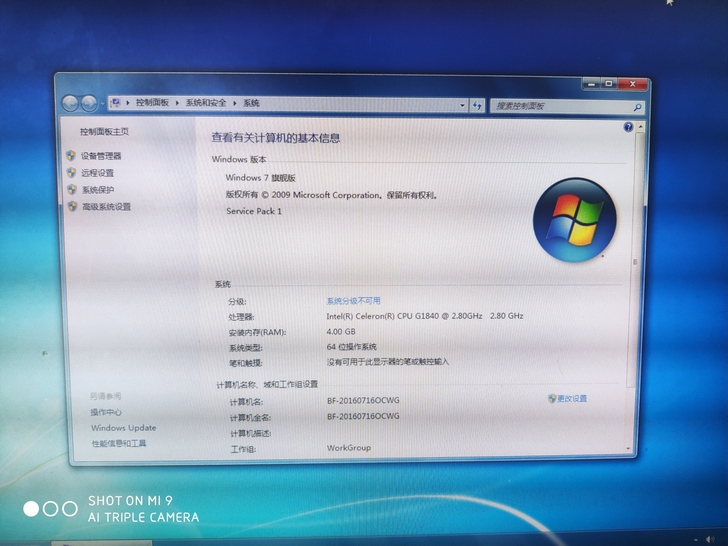This screenshot has width=728, height=546.
Task: Click the volume speaker icon in system tray
Action: coord(710,539)
